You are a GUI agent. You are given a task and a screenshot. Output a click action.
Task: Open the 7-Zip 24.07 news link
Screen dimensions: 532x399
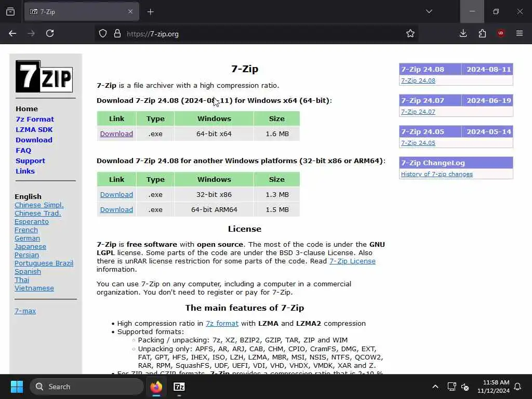418,112
